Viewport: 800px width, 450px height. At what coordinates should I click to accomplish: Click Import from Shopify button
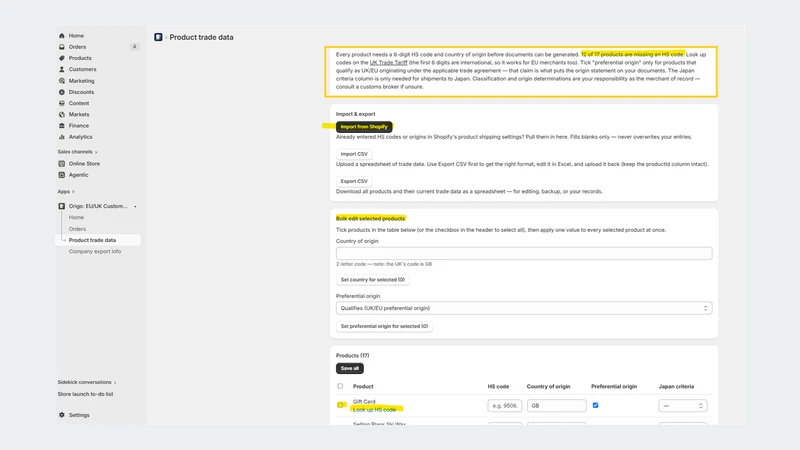364,127
